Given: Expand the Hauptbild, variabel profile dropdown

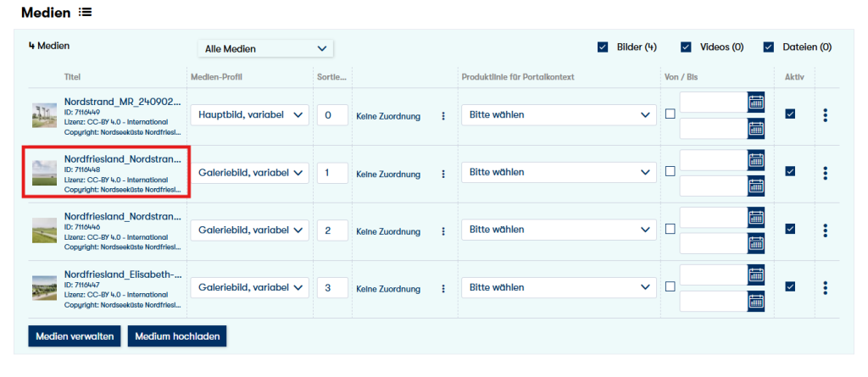Looking at the screenshot, I should tap(250, 114).
